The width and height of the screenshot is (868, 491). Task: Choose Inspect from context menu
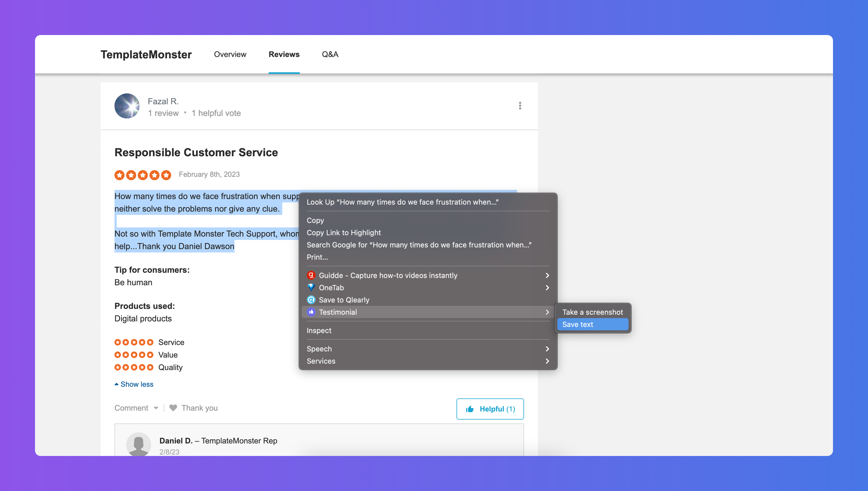point(428,331)
